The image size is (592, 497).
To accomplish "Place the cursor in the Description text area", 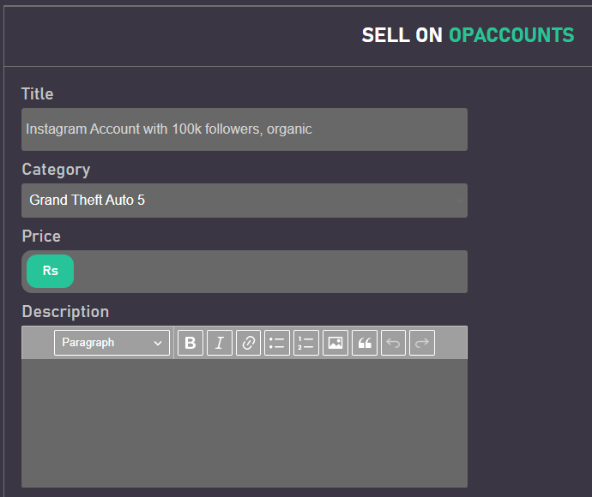I will pos(244,423).
